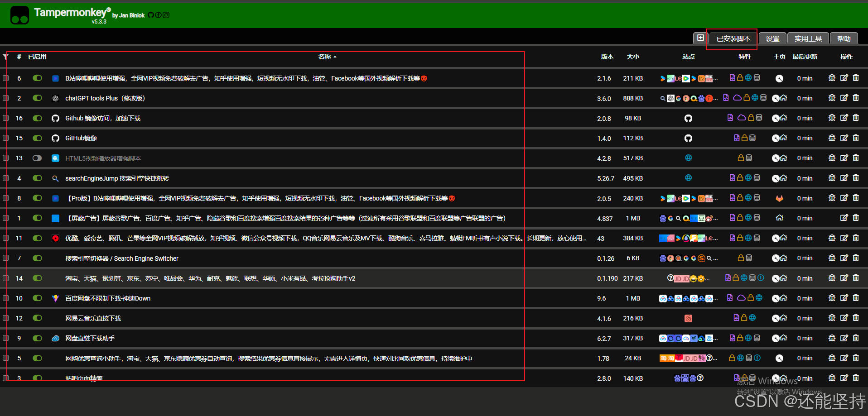Click globe site icon in searchEngineJump row

tap(688, 178)
